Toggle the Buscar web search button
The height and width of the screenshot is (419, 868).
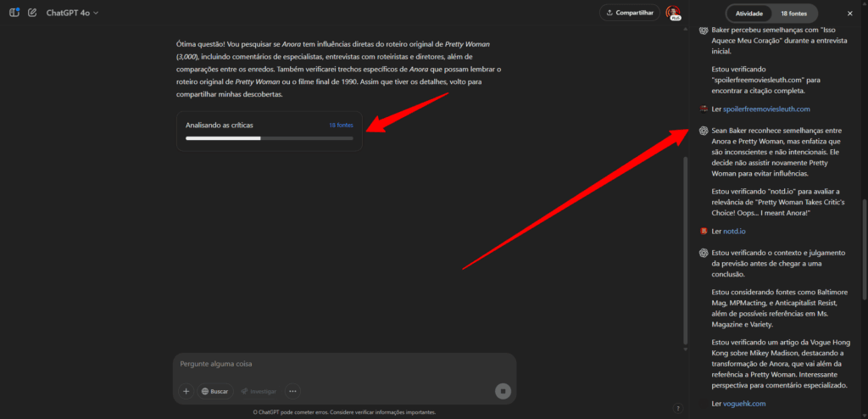[214, 391]
